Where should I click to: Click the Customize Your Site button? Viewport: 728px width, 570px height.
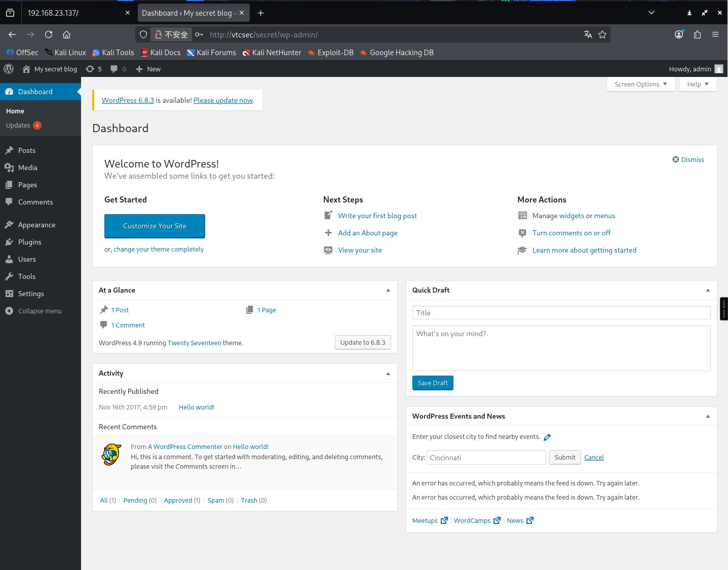(155, 226)
